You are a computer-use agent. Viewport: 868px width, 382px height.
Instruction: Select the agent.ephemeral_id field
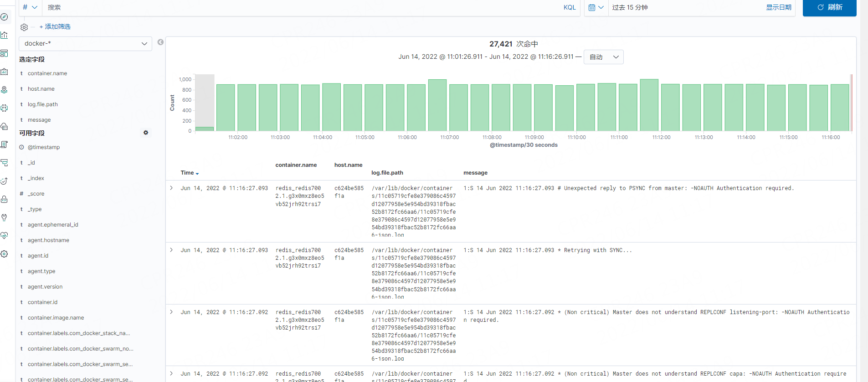point(53,225)
